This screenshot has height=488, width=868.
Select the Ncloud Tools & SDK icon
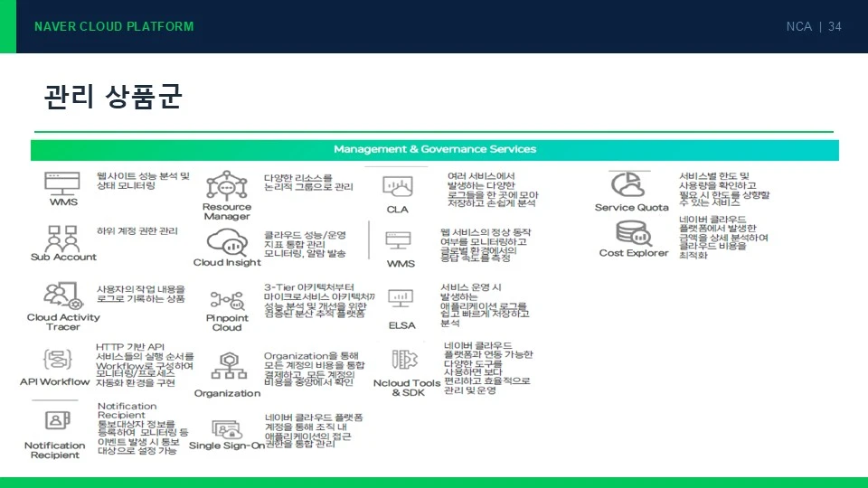pyautogui.click(x=405, y=360)
